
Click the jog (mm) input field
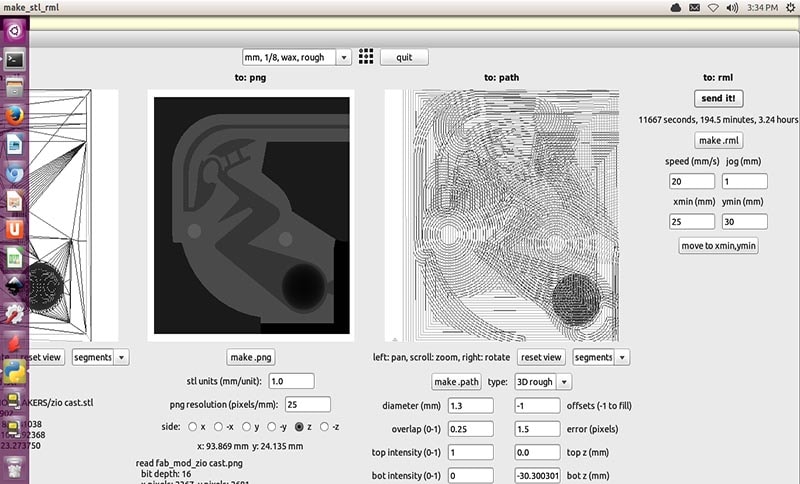pyautogui.click(x=744, y=181)
